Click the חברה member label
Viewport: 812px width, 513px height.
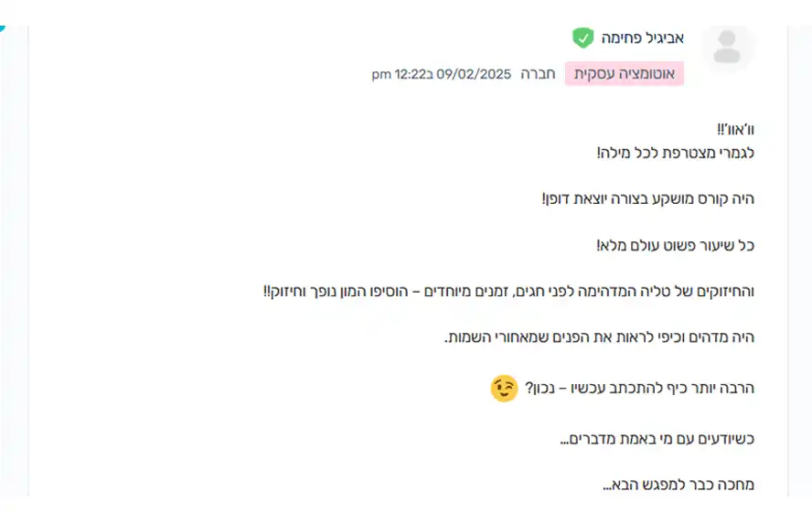tap(538, 74)
